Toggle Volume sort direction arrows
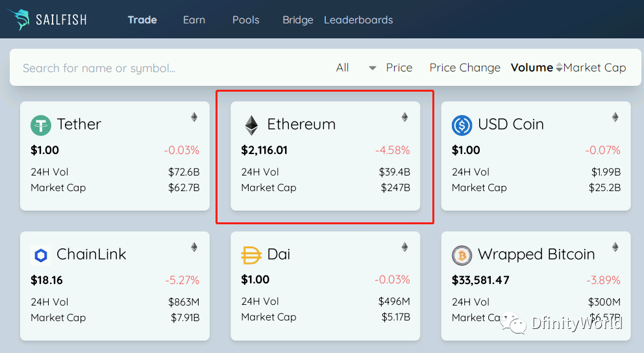 click(559, 68)
